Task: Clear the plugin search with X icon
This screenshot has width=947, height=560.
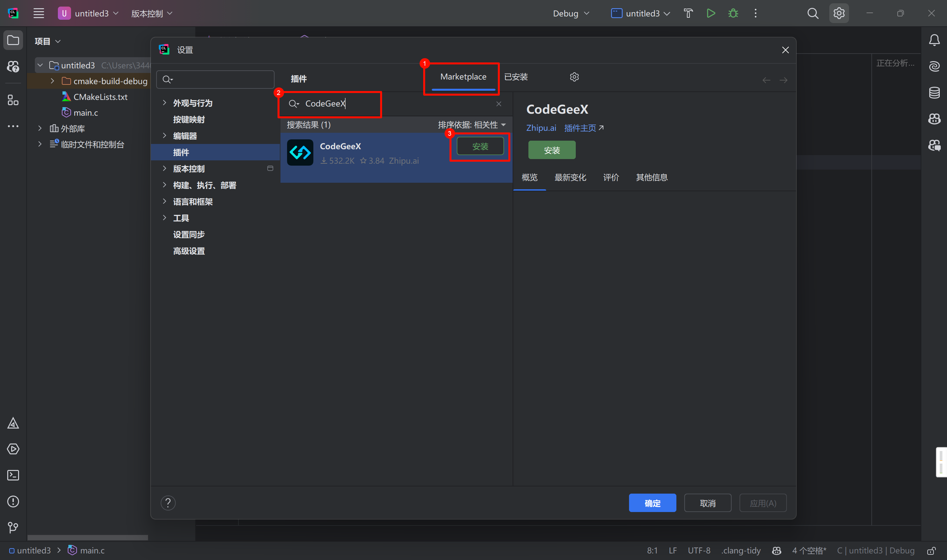Action: coord(498,104)
